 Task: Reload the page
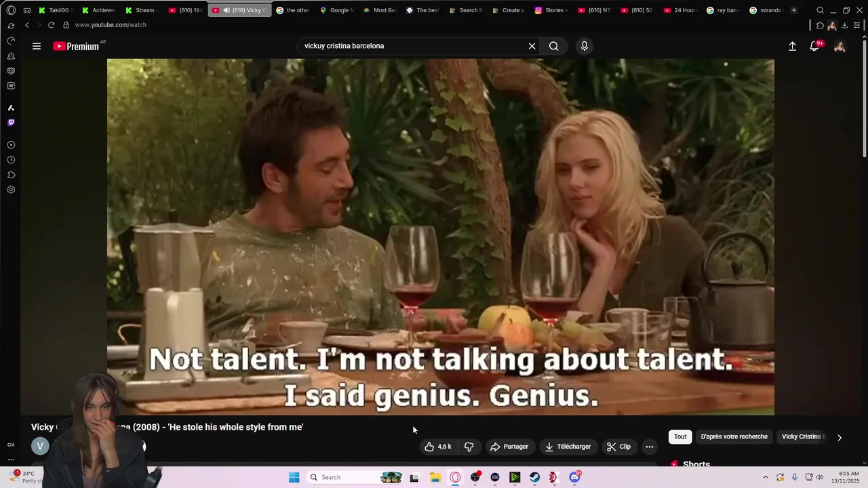click(51, 25)
